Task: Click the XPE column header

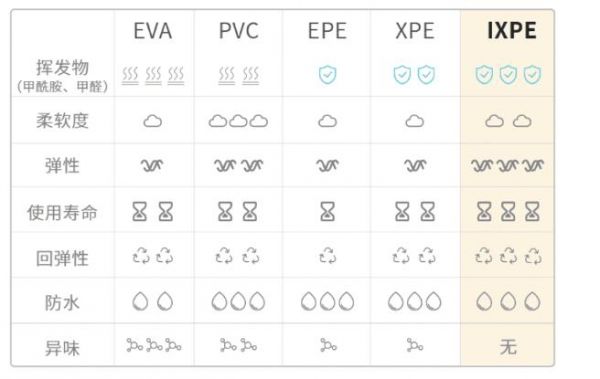Action: point(415,31)
